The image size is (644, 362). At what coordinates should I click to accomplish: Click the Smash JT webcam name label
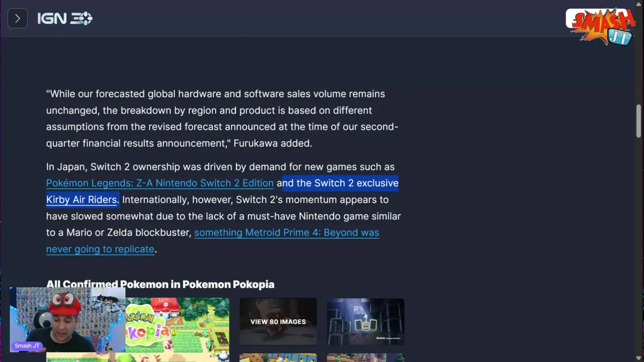[x=27, y=346]
